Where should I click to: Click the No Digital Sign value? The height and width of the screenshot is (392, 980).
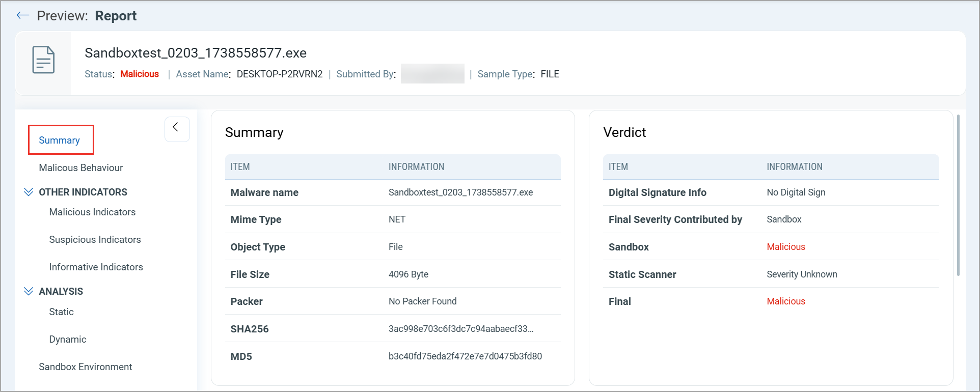(796, 192)
